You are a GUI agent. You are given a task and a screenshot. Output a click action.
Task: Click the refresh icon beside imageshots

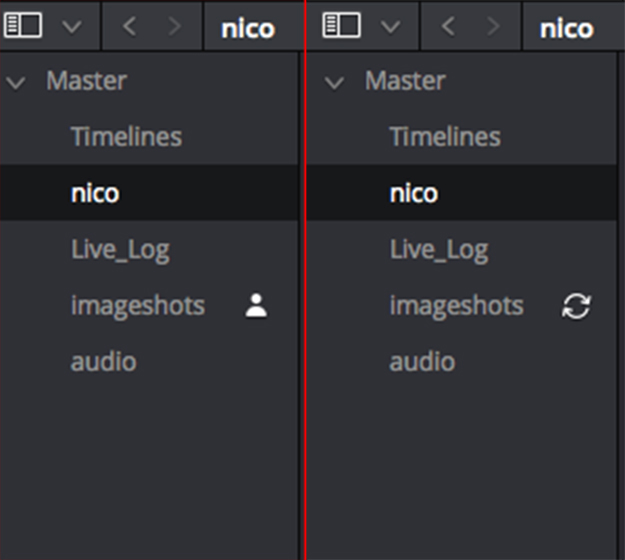click(x=576, y=306)
